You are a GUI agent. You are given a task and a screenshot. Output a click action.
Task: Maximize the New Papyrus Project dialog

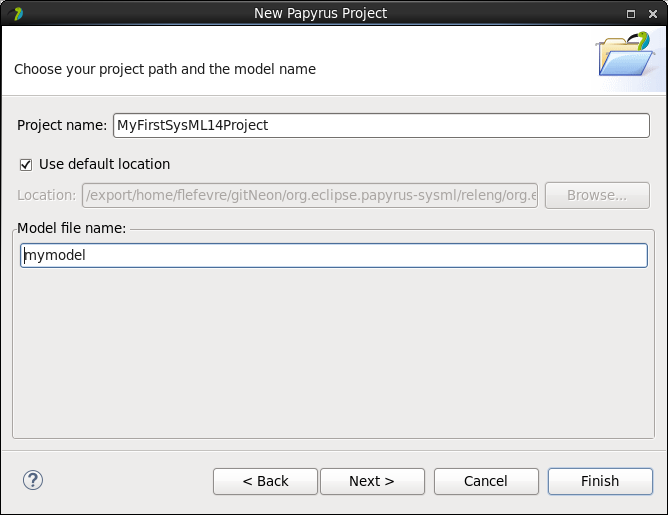[631, 14]
